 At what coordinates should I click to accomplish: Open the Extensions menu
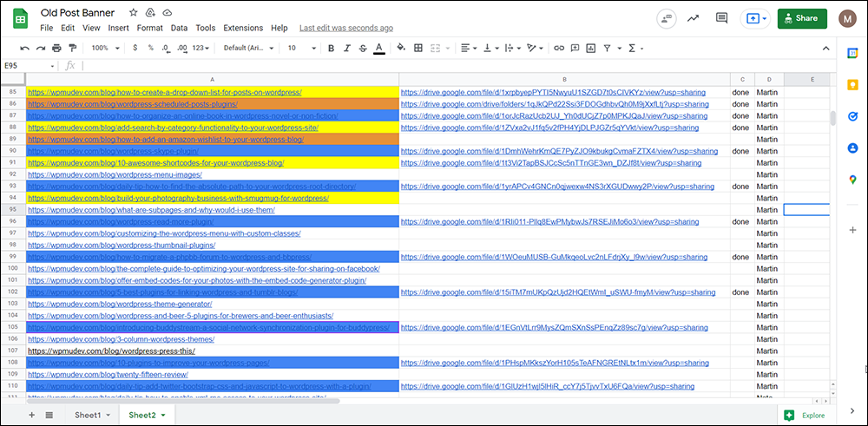pos(243,28)
